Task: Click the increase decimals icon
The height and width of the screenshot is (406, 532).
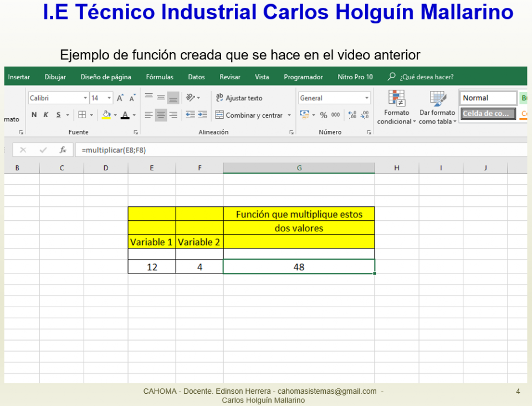Action: click(x=352, y=115)
